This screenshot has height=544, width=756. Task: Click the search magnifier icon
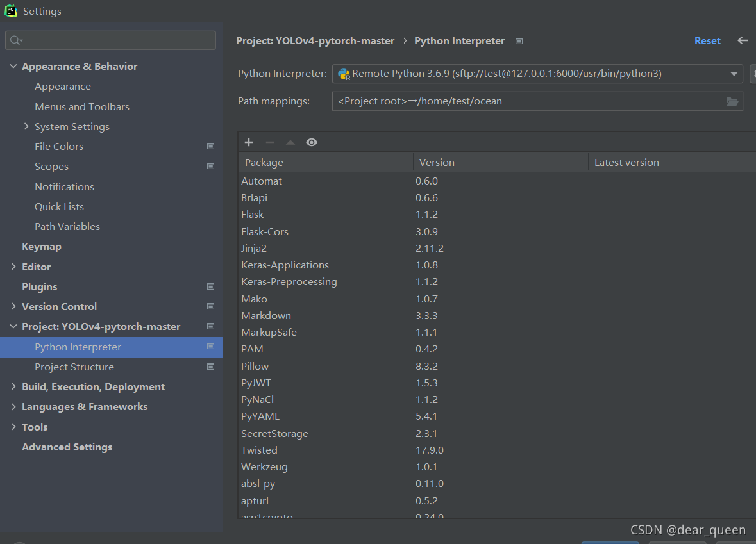coord(16,40)
